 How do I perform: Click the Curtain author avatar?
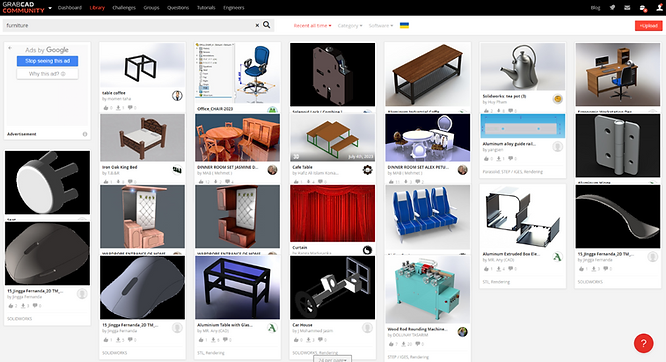[367, 250]
